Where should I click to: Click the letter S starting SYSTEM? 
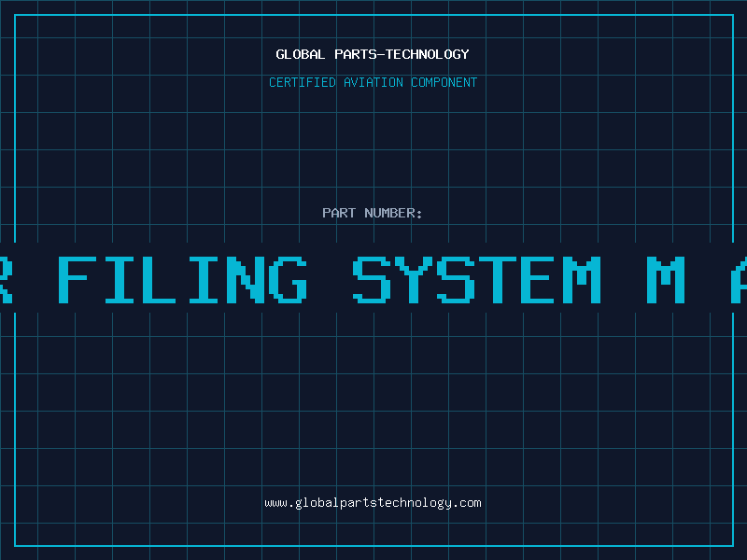pyautogui.click(x=372, y=280)
